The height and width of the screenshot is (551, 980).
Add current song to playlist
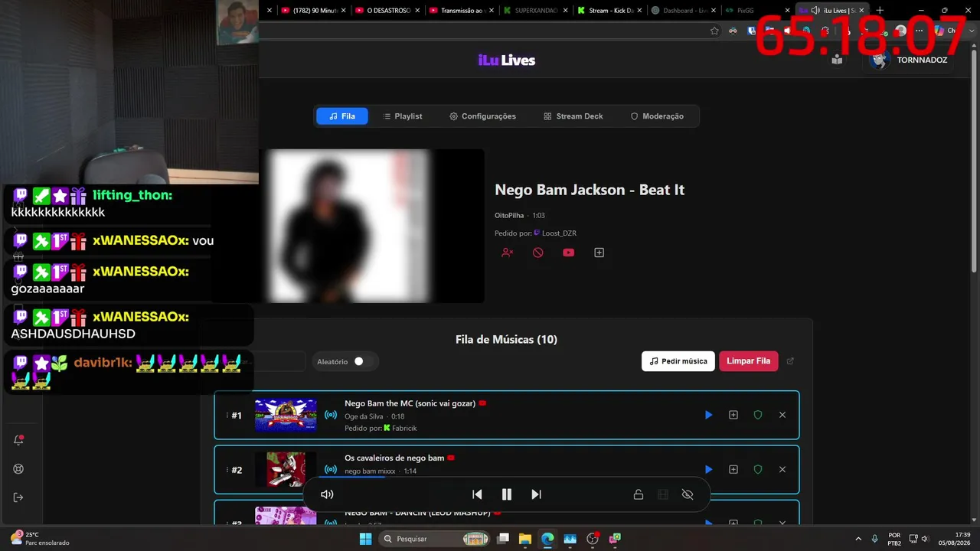click(x=599, y=253)
